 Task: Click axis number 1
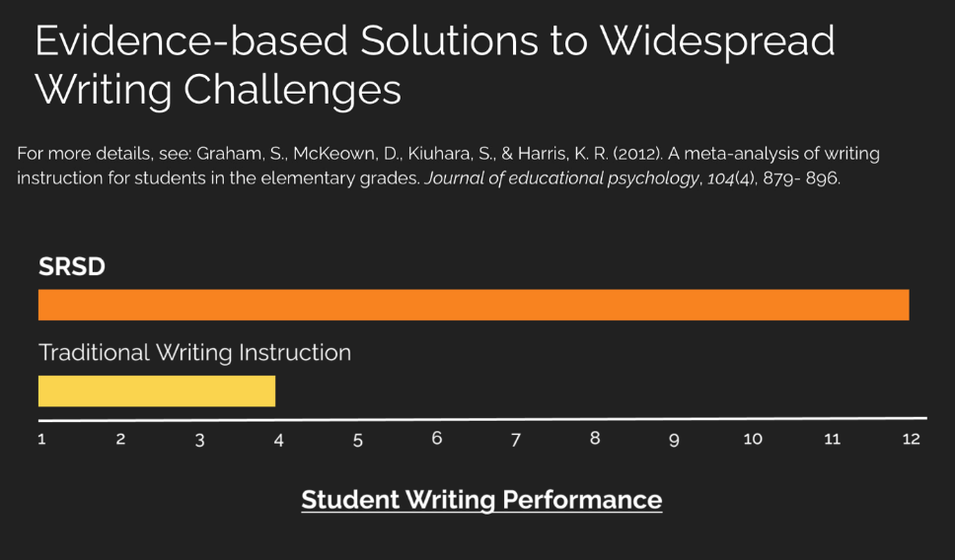click(x=41, y=439)
